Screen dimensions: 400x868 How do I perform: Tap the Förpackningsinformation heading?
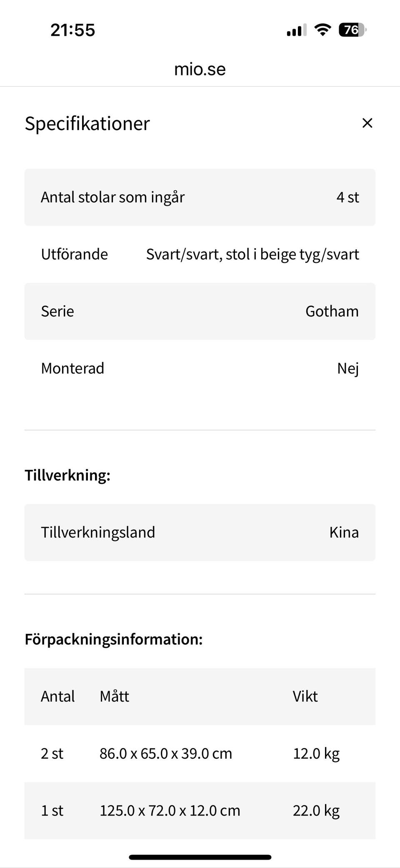(x=114, y=639)
